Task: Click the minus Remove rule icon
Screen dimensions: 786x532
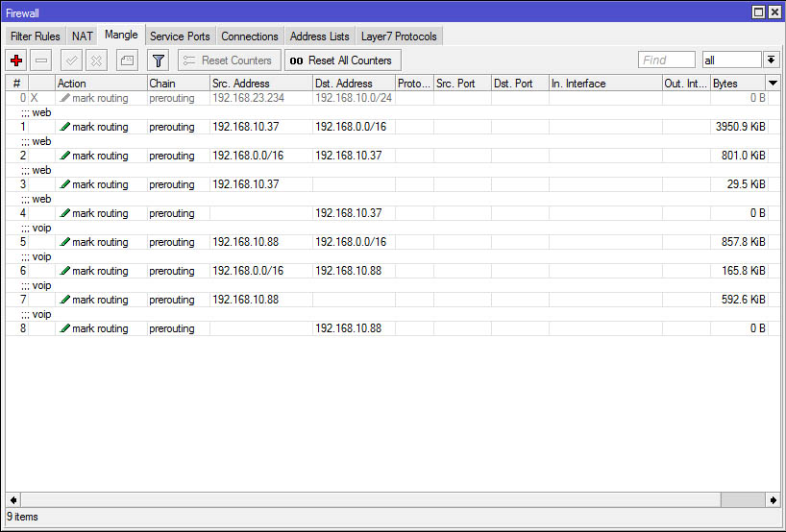Action: pos(41,60)
